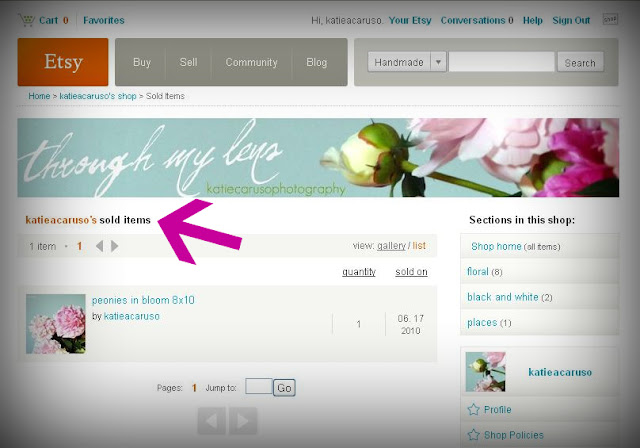The image size is (640, 448).
Task: Click the star icon next to Shop Policies
Action: coord(473,435)
